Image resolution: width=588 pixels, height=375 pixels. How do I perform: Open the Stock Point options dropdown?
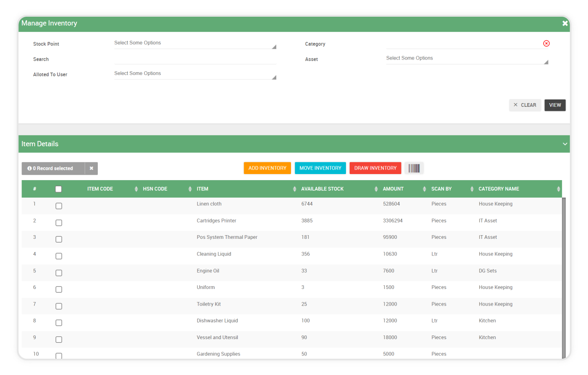(x=195, y=44)
